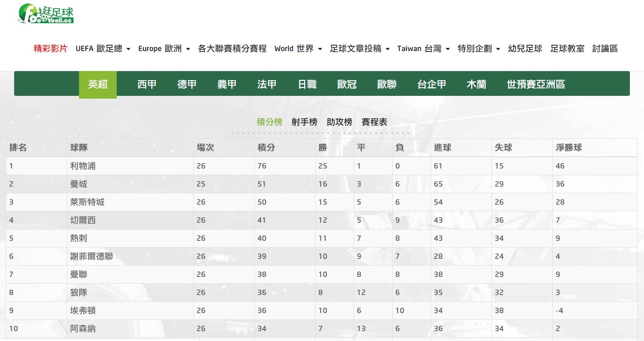Click the 進球 column header
644x341 pixels.
click(x=443, y=148)
